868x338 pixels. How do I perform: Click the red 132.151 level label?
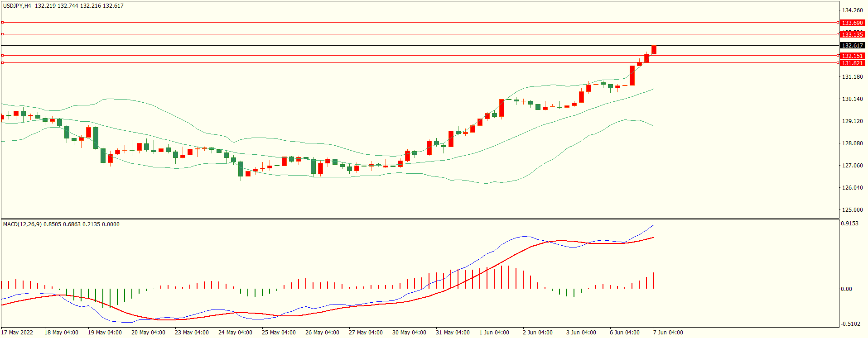(852, 56)
